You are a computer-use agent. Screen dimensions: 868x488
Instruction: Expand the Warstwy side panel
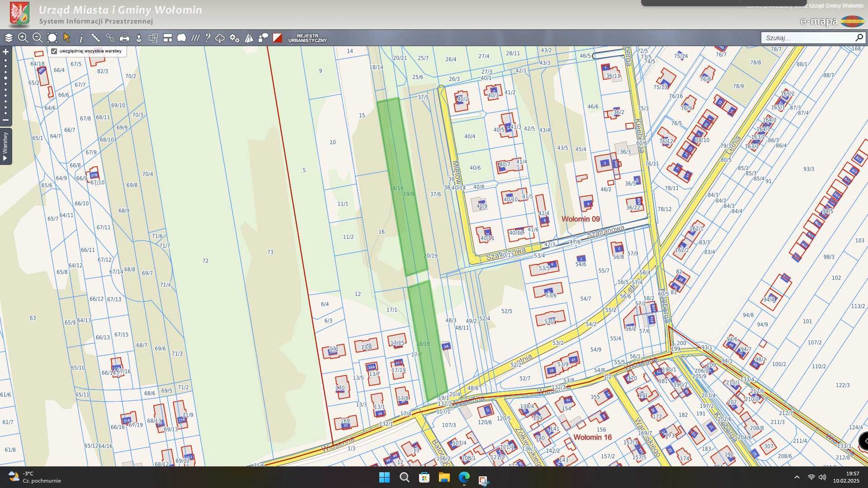point(5,146)
